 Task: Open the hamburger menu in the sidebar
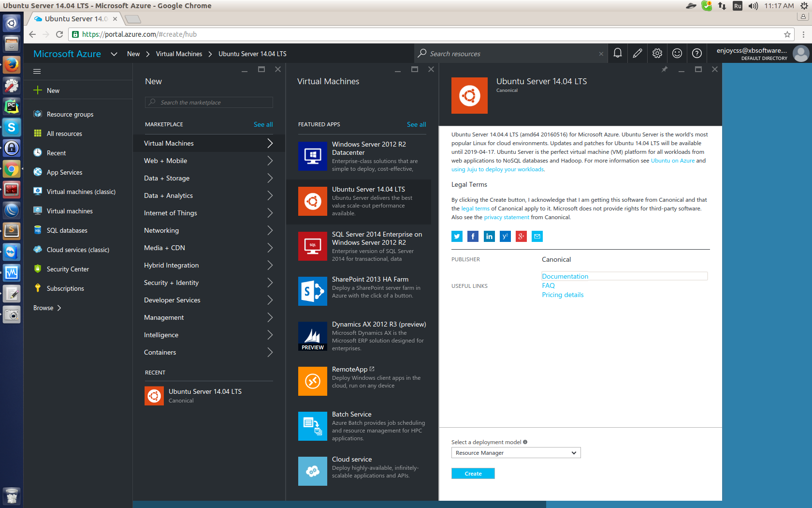[x=37, y=71]
